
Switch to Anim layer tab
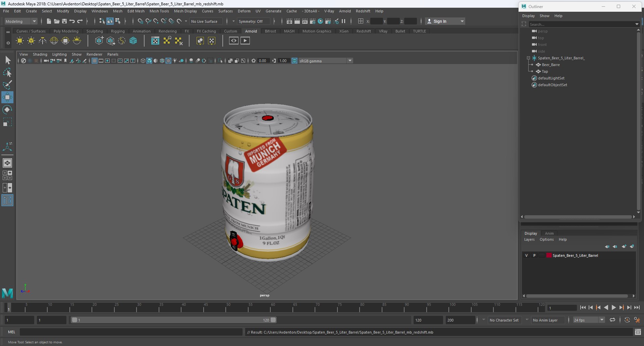pos(549,233)
